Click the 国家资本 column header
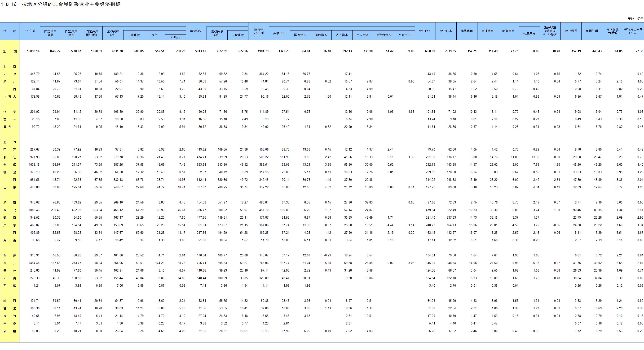The width and height of the screenshot is (644, 350). [300, 35]
